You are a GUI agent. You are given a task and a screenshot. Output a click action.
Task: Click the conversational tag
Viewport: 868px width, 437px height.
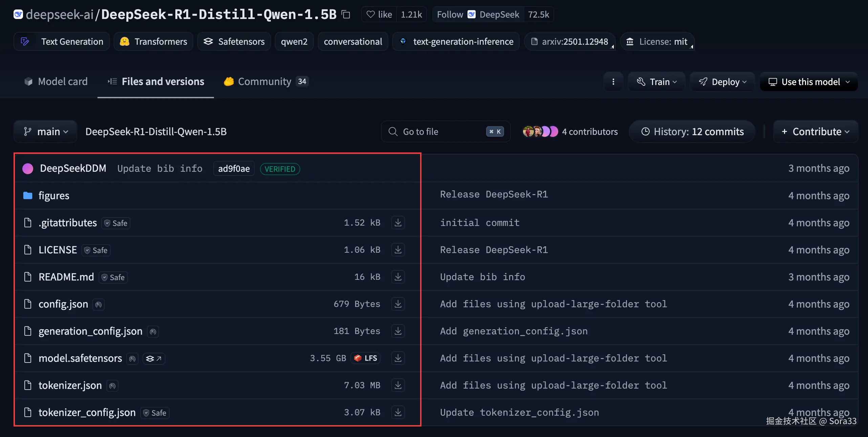(353, 42)
